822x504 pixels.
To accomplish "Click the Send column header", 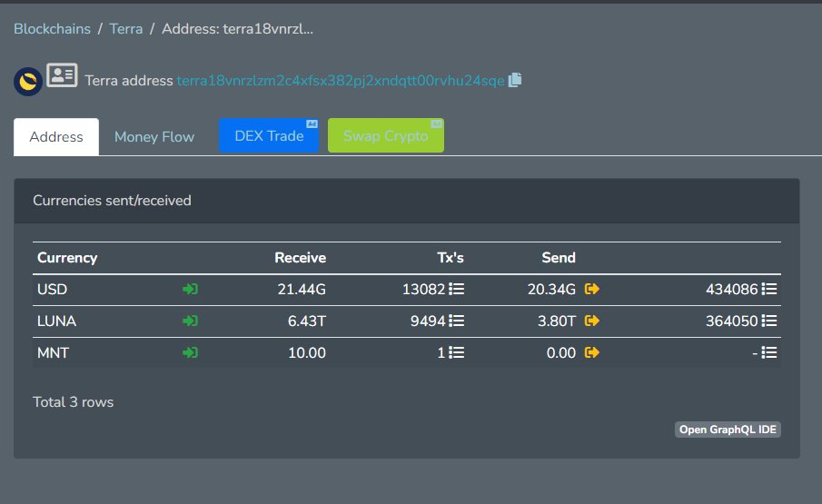I will [x=559, y=258].
